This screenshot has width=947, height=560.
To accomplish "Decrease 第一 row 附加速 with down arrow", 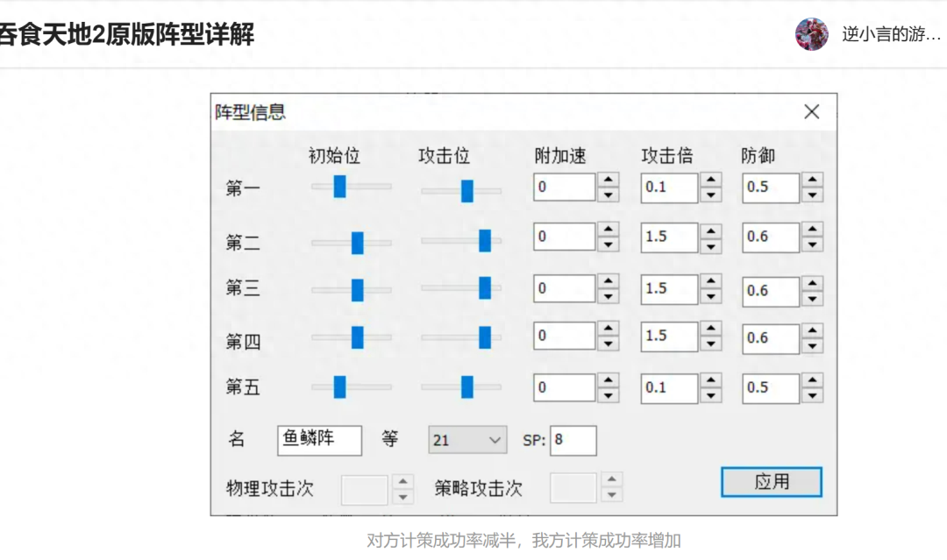I will [609, 195].
